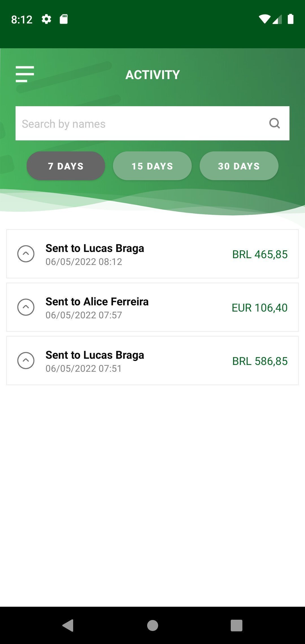Open the Sent to Alice Ferreira entry
Screen dimensions: 305x644
[97, 302]
